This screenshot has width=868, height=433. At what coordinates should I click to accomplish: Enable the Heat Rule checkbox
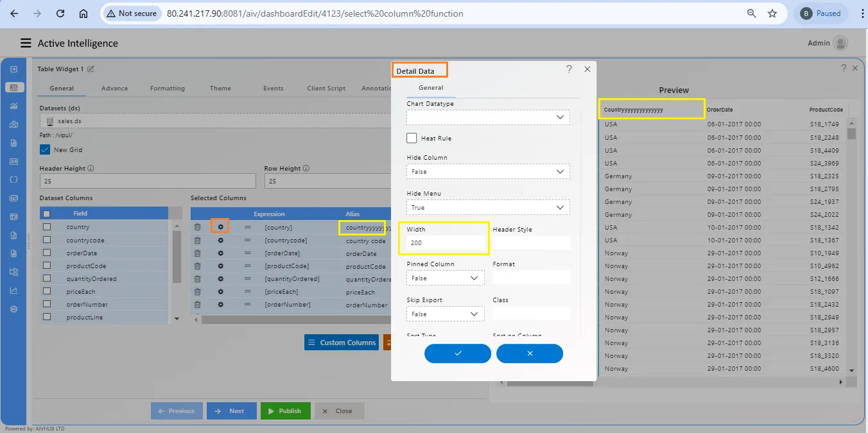pyautogui.click(x=412, y=138)
